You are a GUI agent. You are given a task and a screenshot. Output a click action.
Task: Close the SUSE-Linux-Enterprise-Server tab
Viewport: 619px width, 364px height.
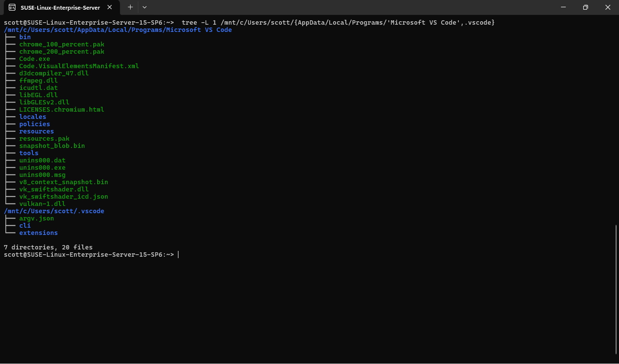coord(110,7)
